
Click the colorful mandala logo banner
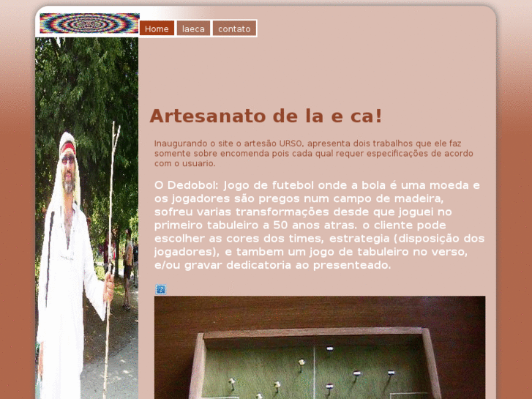coord(89,23)
